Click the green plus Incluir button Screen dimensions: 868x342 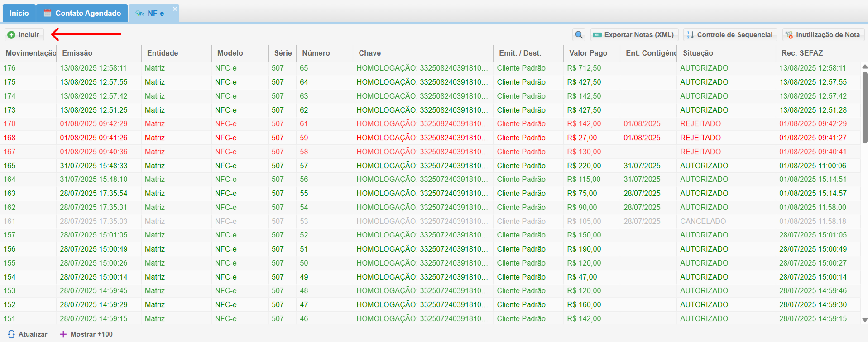[24, 35]
